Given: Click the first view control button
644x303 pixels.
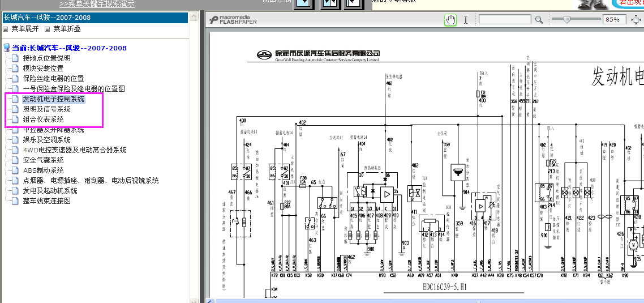Looking at the screenshot, I should [303, 4].
